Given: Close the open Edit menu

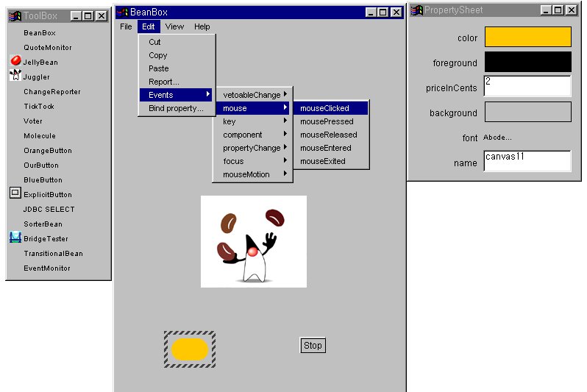Looking at the screenshot, I should click(x=149, y=26).
